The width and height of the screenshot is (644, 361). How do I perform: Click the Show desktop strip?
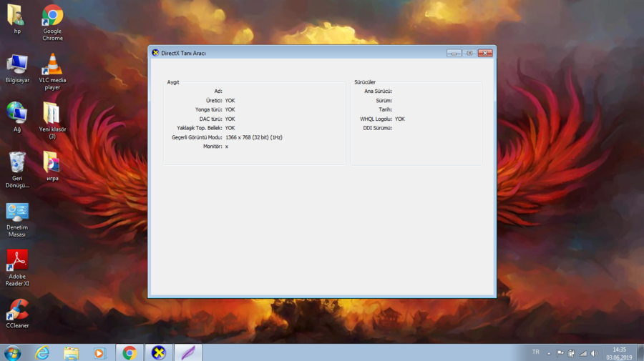pos(640,353)
